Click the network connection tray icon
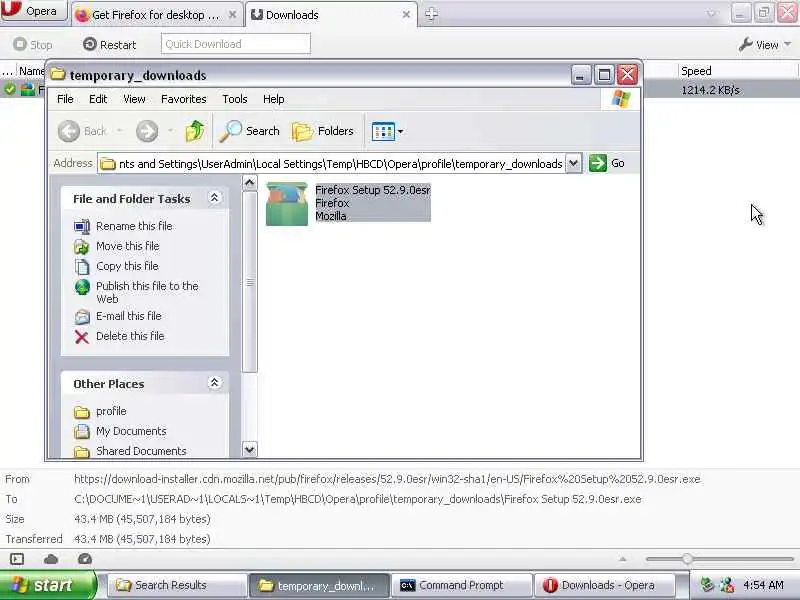This screenshot has width=800, height=600. (x=727, y=585)
